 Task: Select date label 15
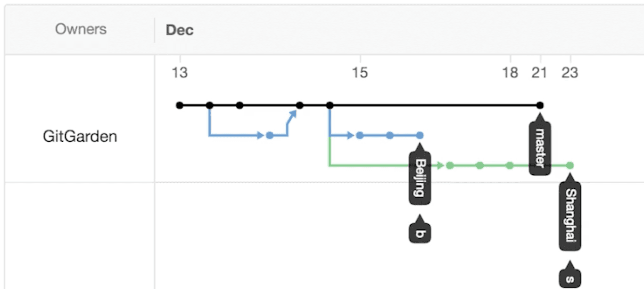point(360,73)
